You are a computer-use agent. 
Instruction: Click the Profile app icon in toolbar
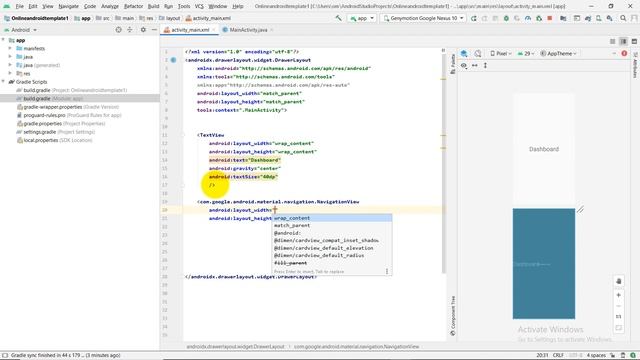pyautogui.click(x=528, y=18)
